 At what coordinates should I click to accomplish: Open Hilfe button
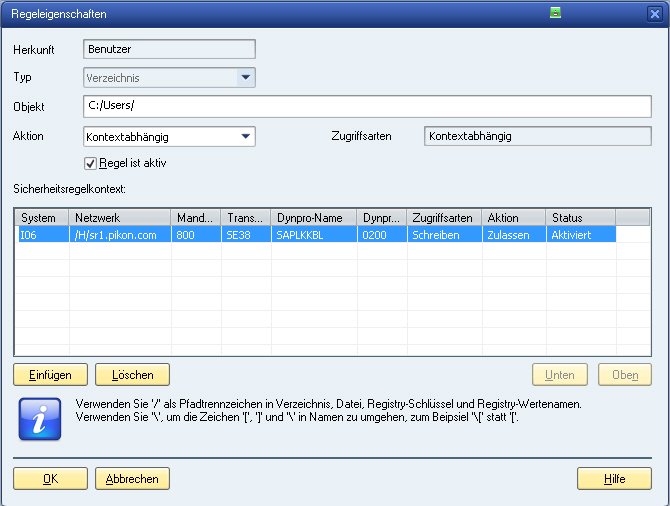(x=614, y=479)
